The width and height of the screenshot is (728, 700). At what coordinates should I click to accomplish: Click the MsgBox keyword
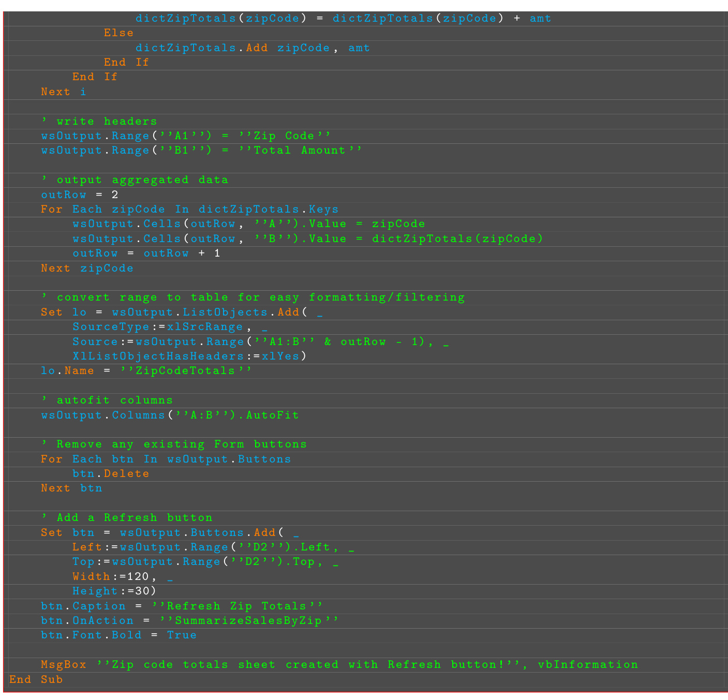63,664
